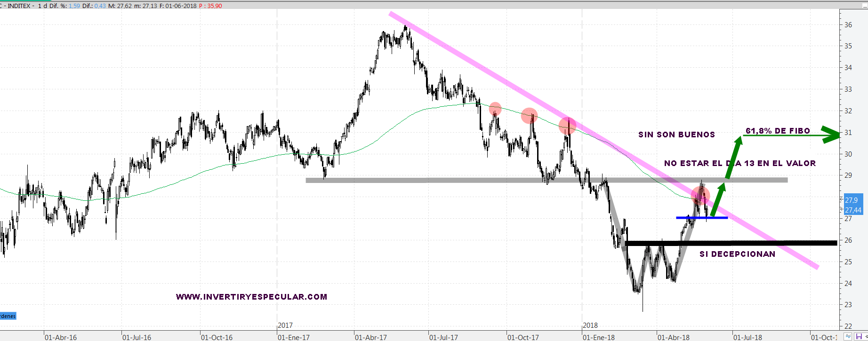Click the '61,8% DE FIBO' text annotation
The height and width of the screenshot is (341, 868).
[x=778, y=131]
